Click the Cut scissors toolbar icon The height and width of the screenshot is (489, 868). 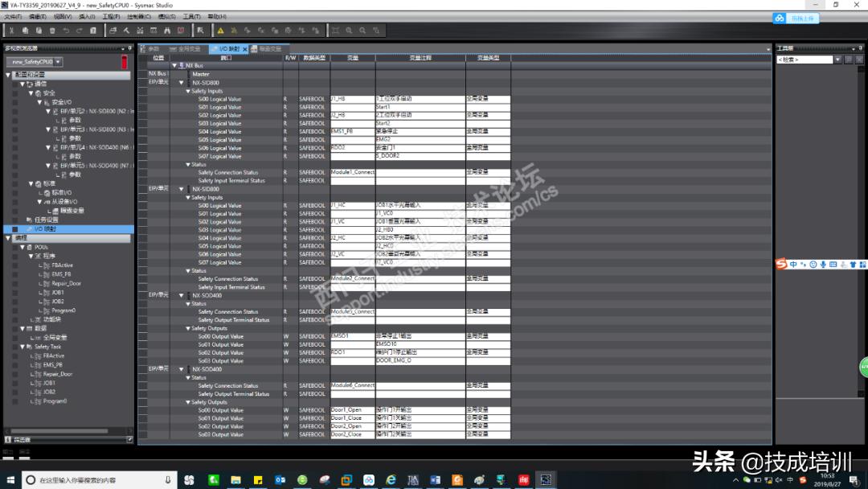tap(12, 31)
